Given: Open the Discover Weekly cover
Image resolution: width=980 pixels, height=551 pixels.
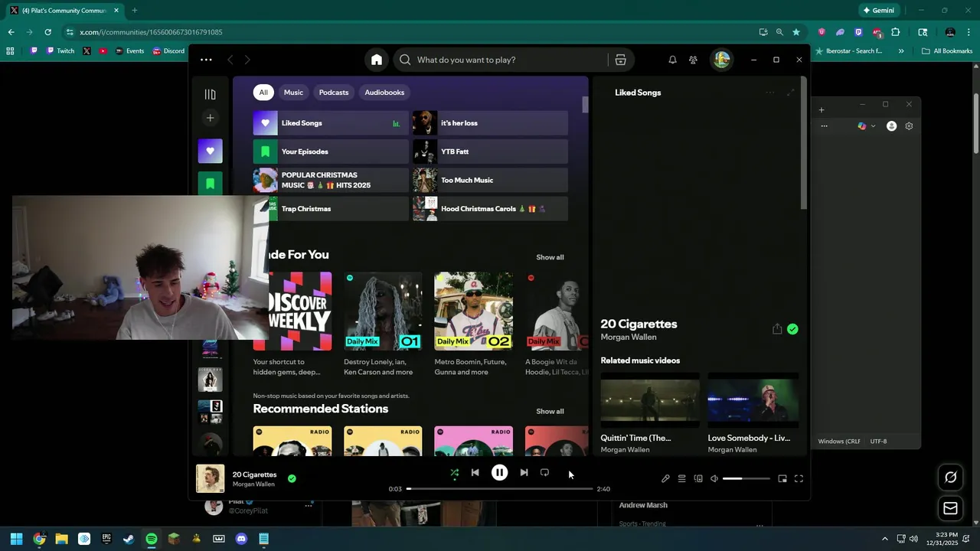Looking at the screenshot, I should pyautogui.click(x=300, y=311).
